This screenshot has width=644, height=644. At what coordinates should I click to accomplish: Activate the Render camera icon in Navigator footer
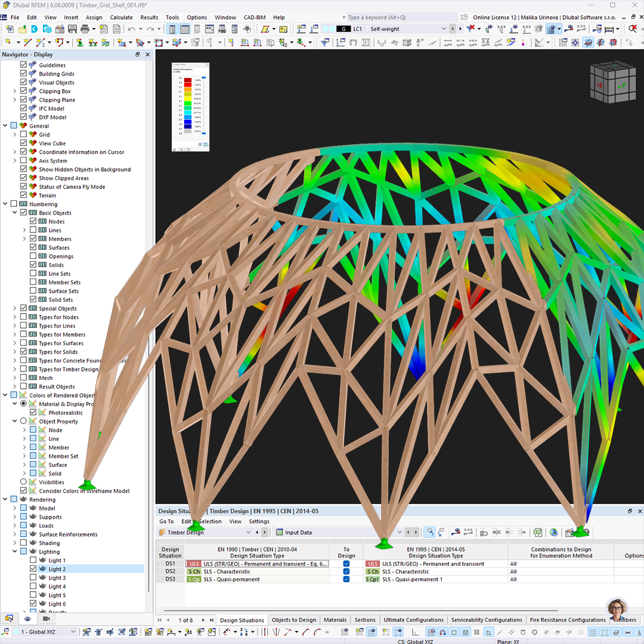click(47, 619)
